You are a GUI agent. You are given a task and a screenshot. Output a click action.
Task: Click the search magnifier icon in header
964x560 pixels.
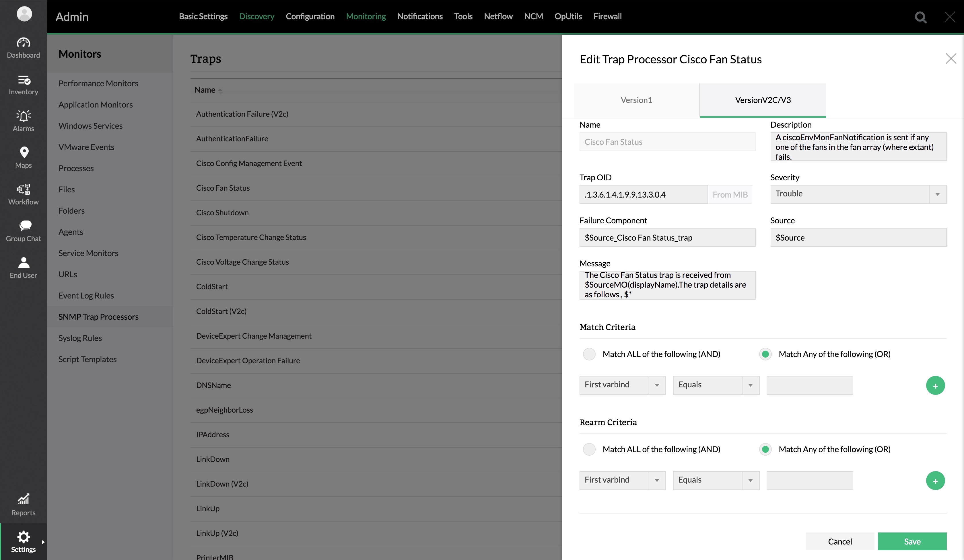coord(920,17)
